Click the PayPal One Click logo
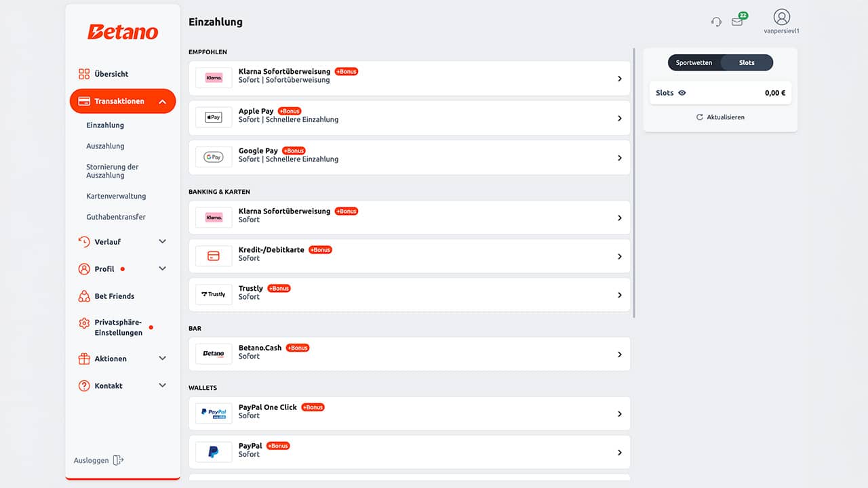 (x=214, y=413)
